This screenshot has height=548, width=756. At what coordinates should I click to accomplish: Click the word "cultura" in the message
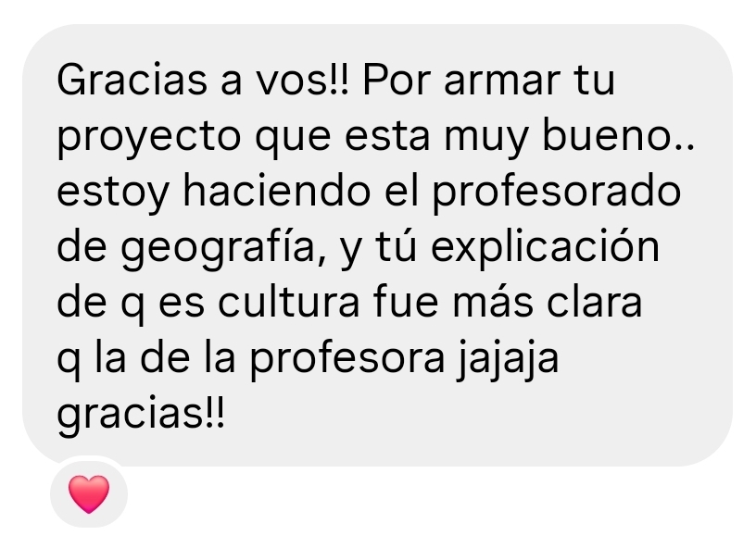click(x=288, y=303)
